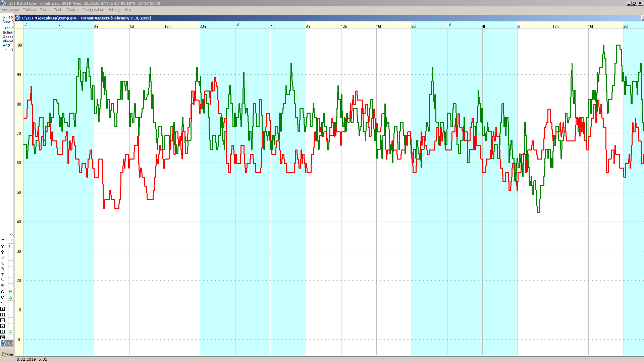Image resolution: width=644 pixels, height=362 pixels.
Task: Click the house 2 cusp symbol
Action: tap(2, 314)
